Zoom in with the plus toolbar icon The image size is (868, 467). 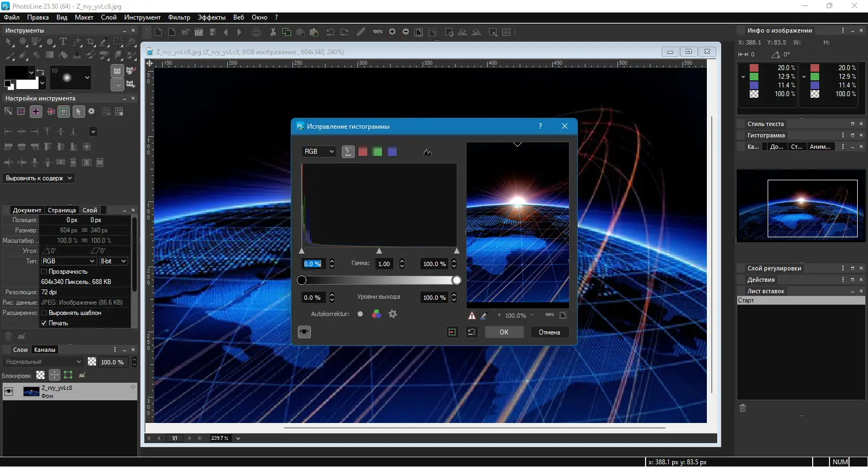392,32
